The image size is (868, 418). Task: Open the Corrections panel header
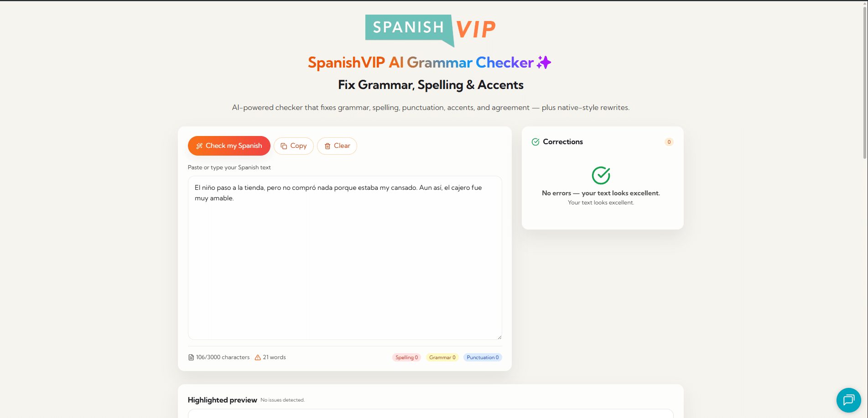pos(562,141)
